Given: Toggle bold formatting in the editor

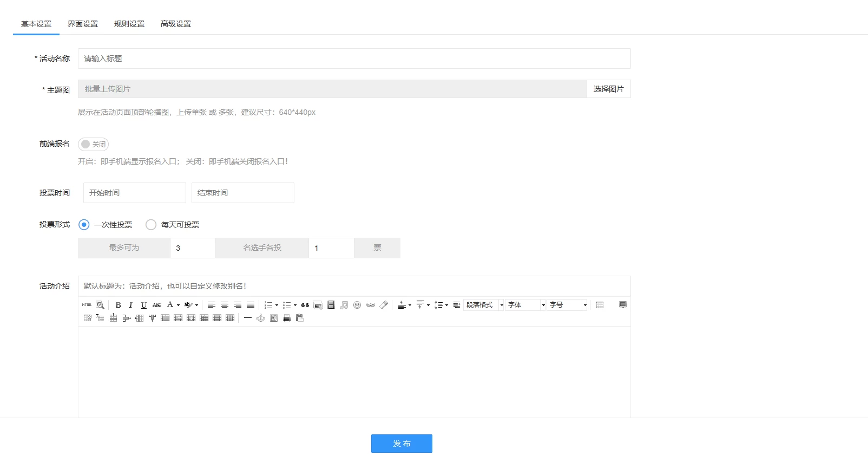Looking at the screenshot, I should [118, 305].
